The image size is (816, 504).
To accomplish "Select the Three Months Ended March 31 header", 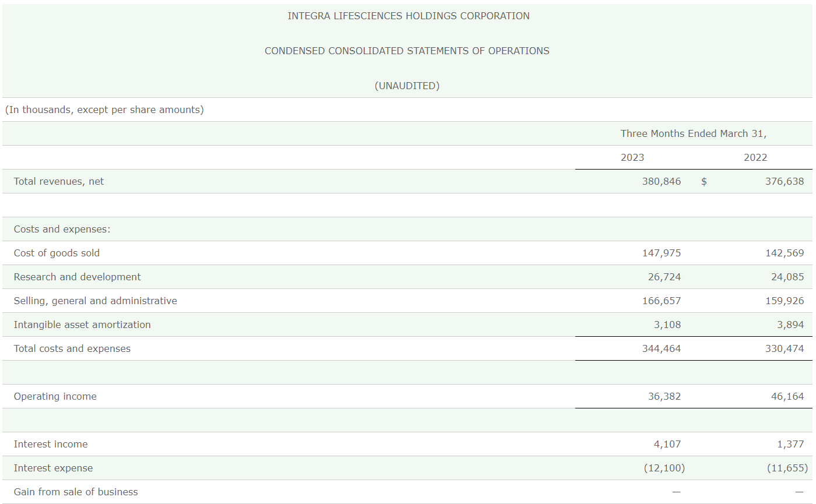I will pyautogui.click(x=694, y=133).
